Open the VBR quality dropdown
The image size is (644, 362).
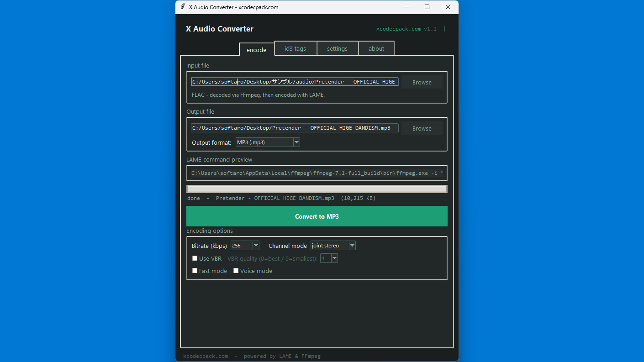coord(334,258)
